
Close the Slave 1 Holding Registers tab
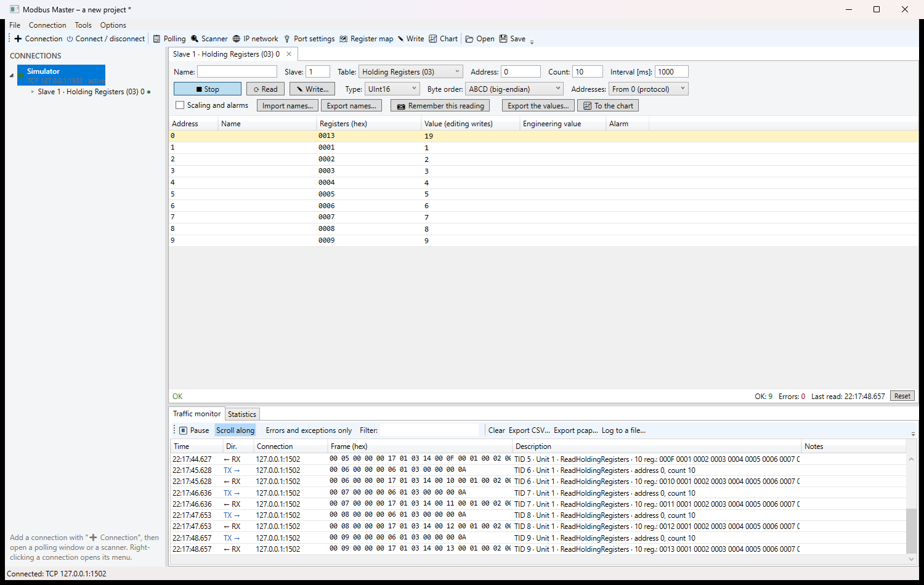(289, 54)
